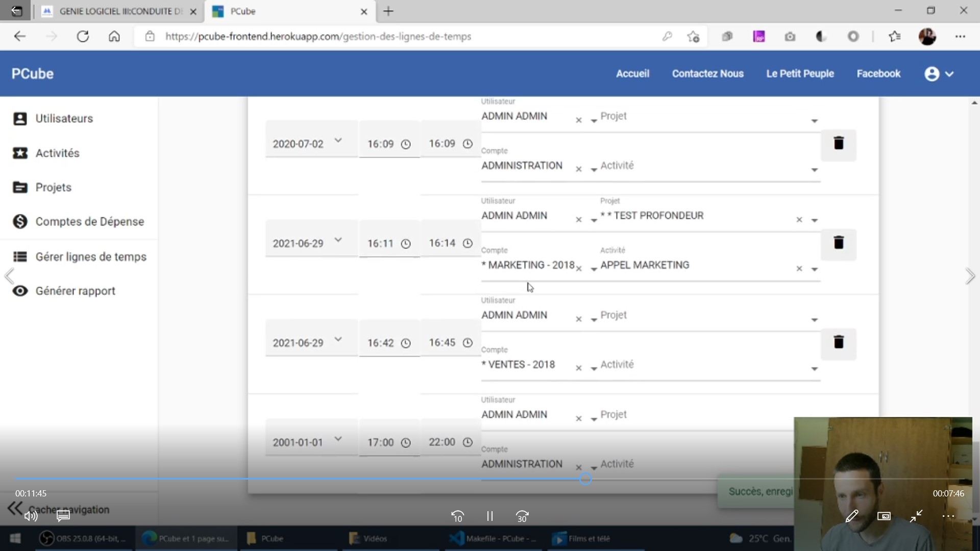The width and height of the screenshot is (980, 551).
Task: Open more options in video player
Action: 948,516
